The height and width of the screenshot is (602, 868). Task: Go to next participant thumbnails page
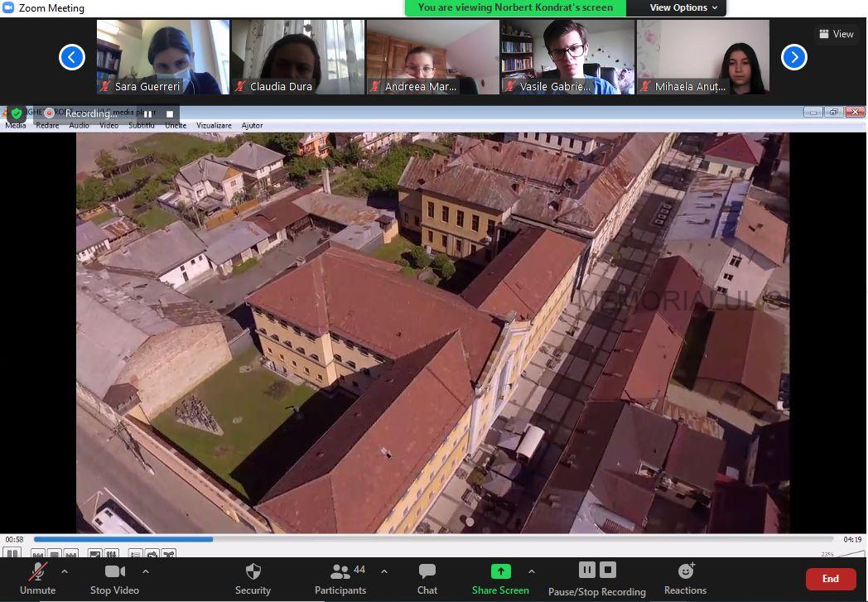(x=793, y=57)
